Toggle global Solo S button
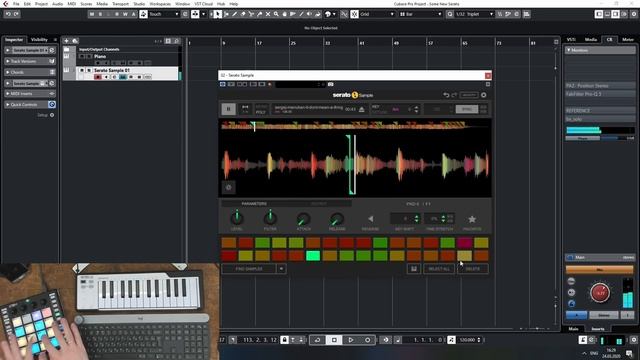The image size is (640, 360). [100, 14]
